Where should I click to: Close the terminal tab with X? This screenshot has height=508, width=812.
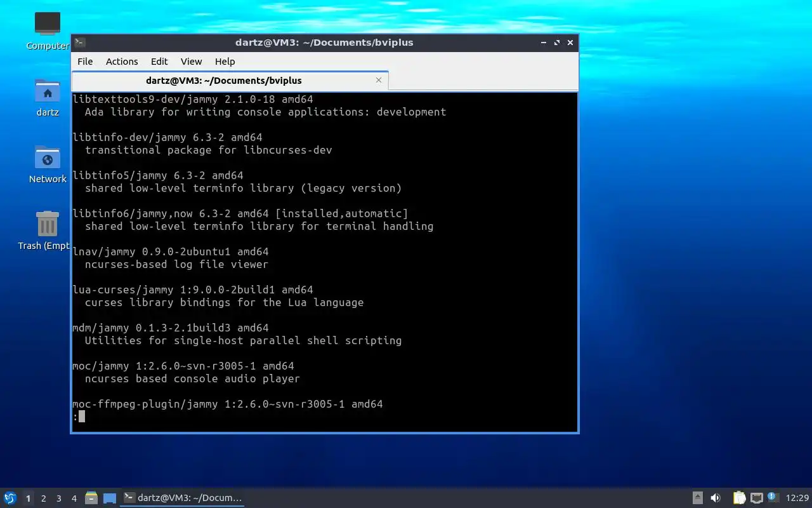point(379,80)
